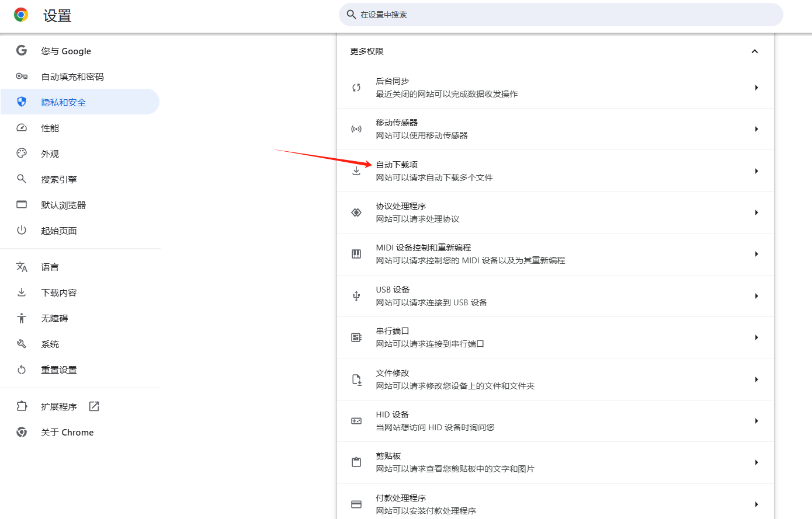The height and width of the screenshot is (519, 812).
Task: Click the 设置 page title
Action: tap(57, 16)
